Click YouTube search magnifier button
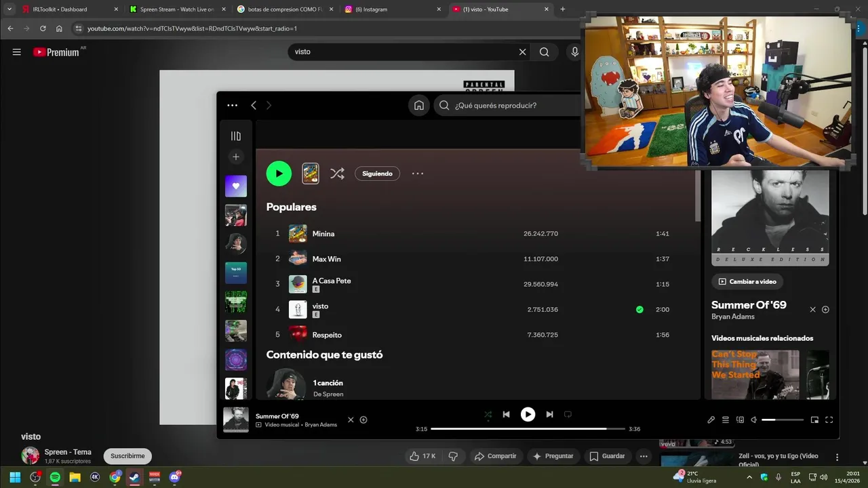The width and height of the screenshot is (868, 488). (x=544, y=52)
